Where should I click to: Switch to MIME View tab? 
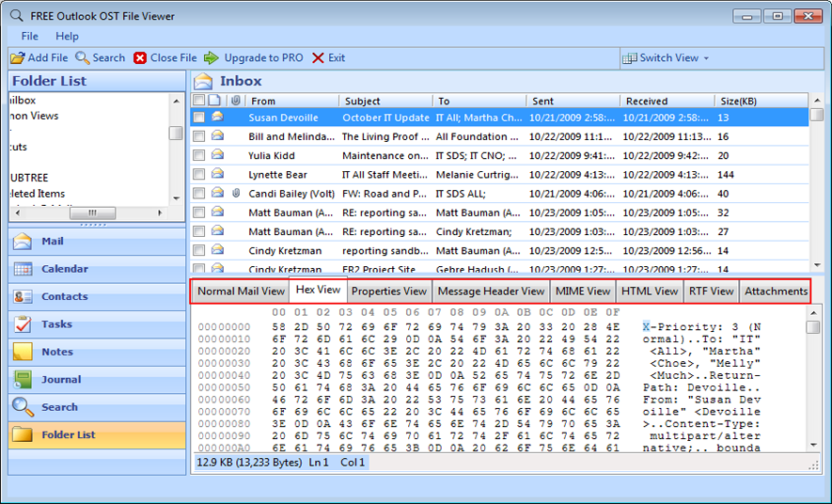583,291
